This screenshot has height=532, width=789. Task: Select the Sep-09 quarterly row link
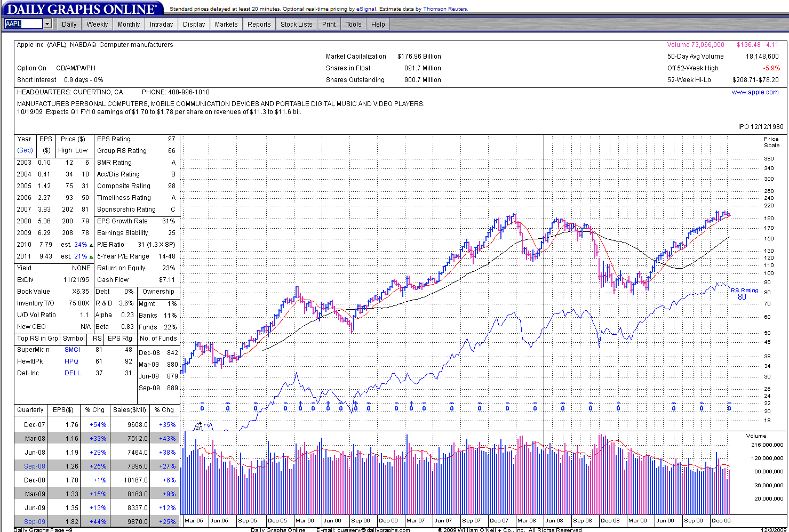point(35,522)
